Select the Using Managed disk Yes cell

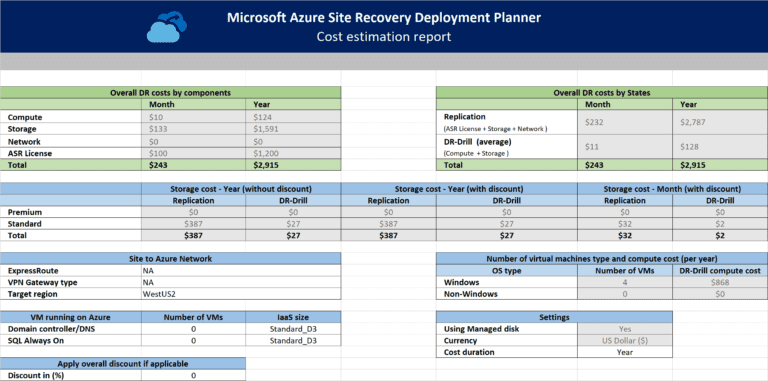click(x=625, y=329)
